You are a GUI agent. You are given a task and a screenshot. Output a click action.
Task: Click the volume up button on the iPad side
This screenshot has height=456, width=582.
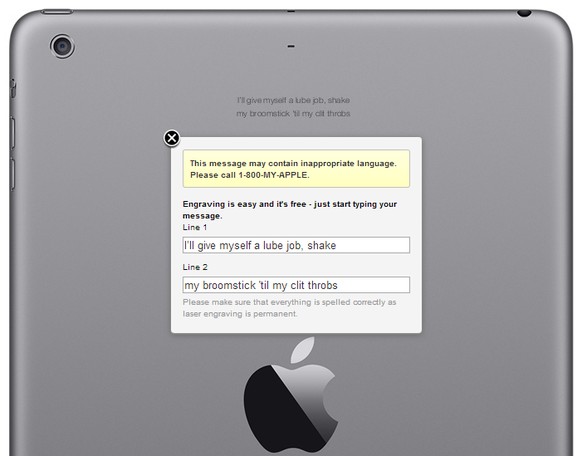tap(12, 133)
